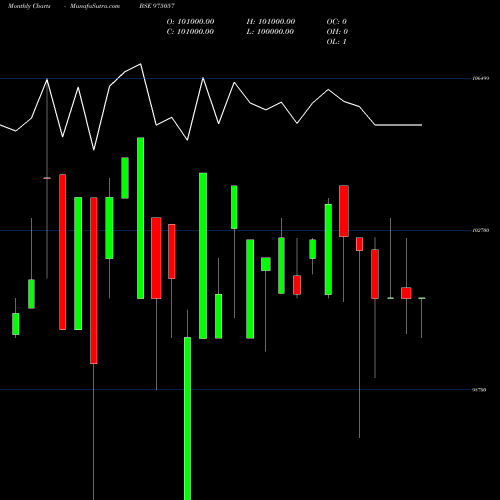Click the middle price axis label 102780

[x=481, y=230]
